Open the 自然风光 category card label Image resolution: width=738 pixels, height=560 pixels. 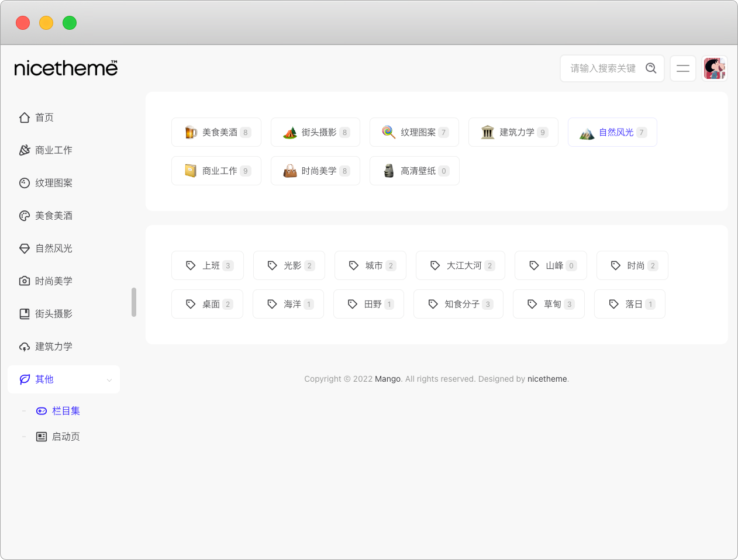click(x=616, y=132)
